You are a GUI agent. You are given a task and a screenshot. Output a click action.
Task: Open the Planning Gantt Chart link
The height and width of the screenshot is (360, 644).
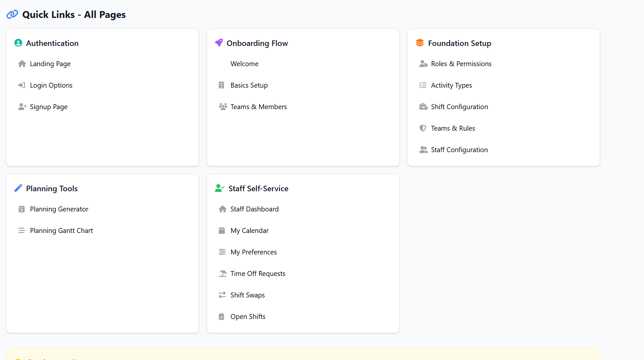pos(61,231)
